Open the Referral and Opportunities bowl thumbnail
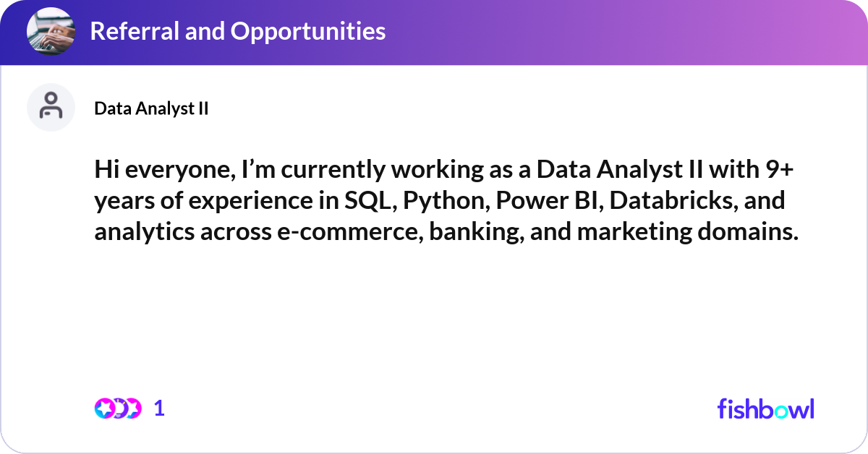The image size is (868, 454). coord(51,31)
